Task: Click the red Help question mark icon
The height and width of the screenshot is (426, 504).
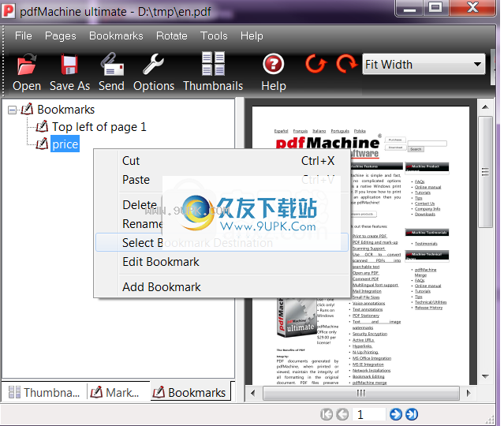Action: click(x=273, y=64)
